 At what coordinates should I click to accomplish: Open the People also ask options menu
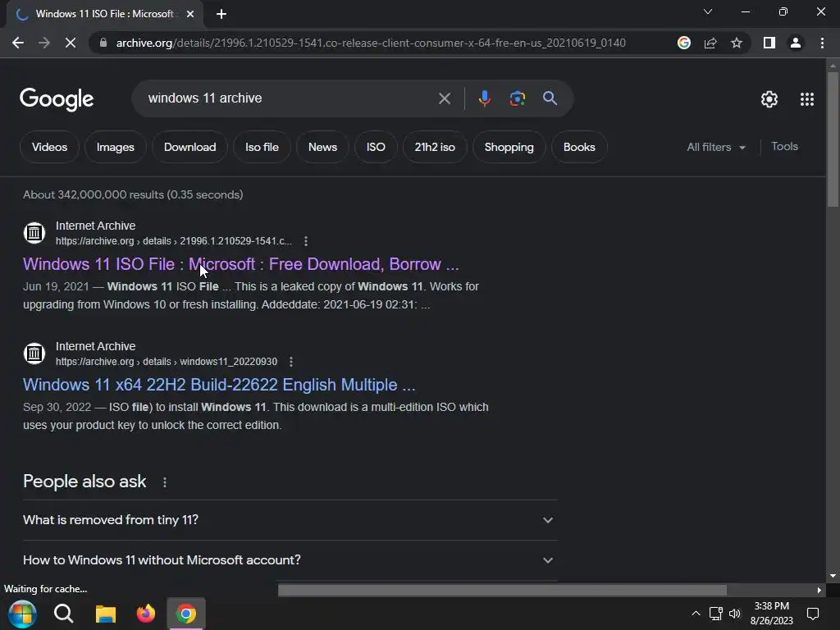tap(164, 482)
